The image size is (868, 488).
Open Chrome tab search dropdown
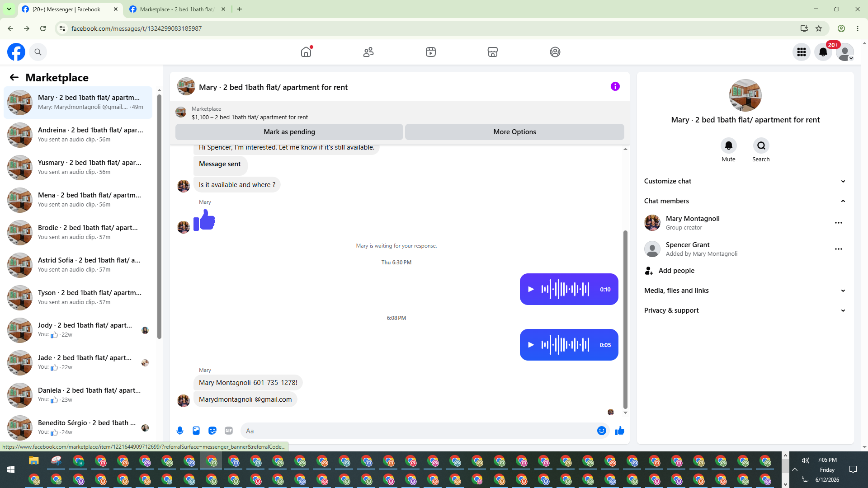click(x=9, y=9)
